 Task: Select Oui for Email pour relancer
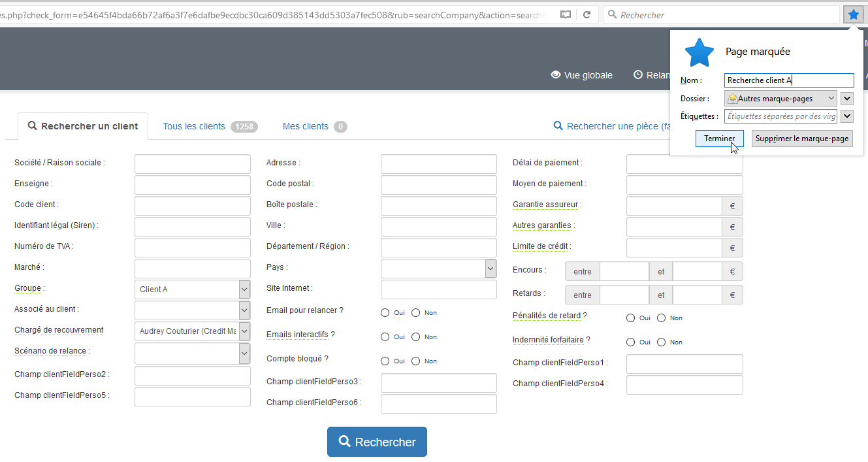coord(385,313)
